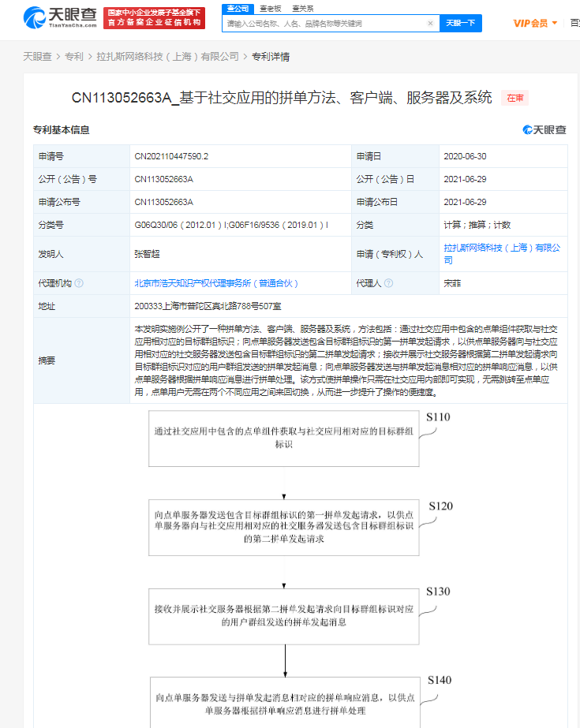Image resolution: width=580 pixels, height=728 pixels.
Task: Select the 查公司 search tab
Action: point(238,8)
